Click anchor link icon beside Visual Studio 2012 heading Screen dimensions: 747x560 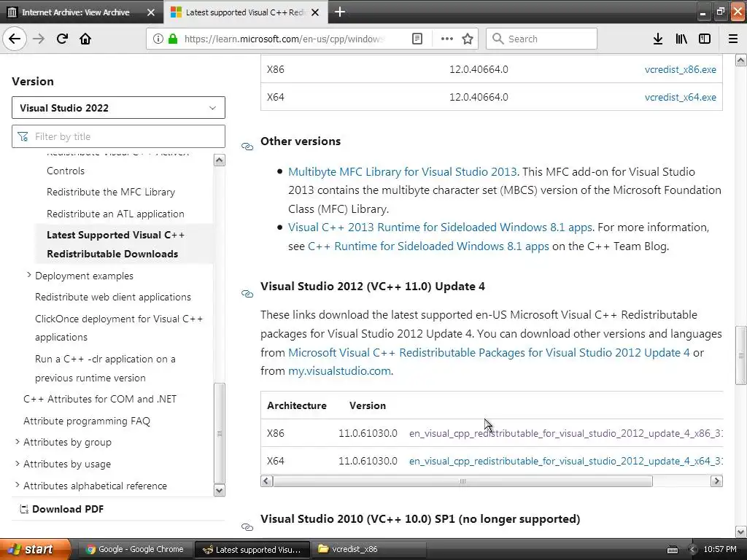247,294
